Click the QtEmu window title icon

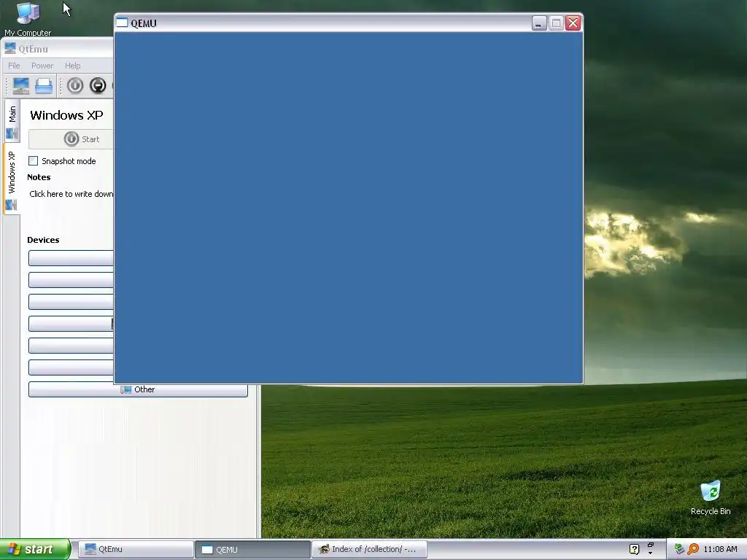click(x=10, y=48)
